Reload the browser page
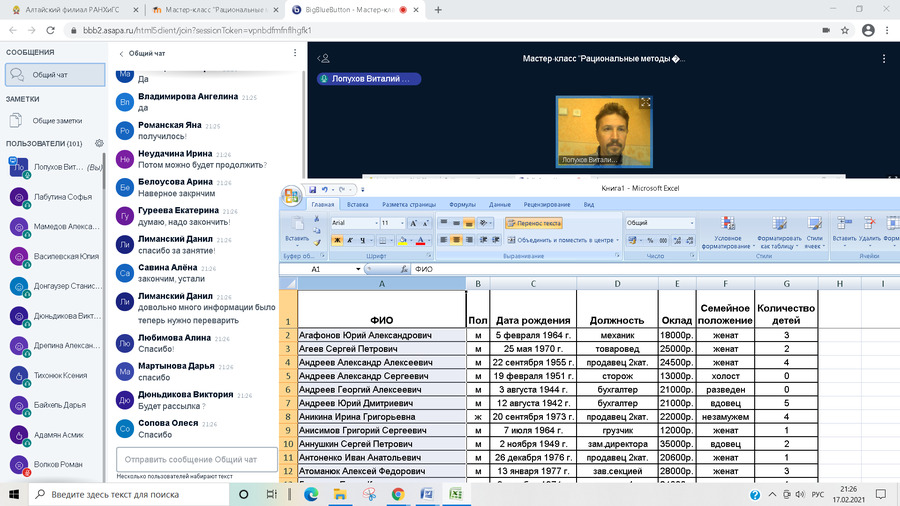Image resolution: width=900 pixels, height=506 pixels. coord(51,30)
